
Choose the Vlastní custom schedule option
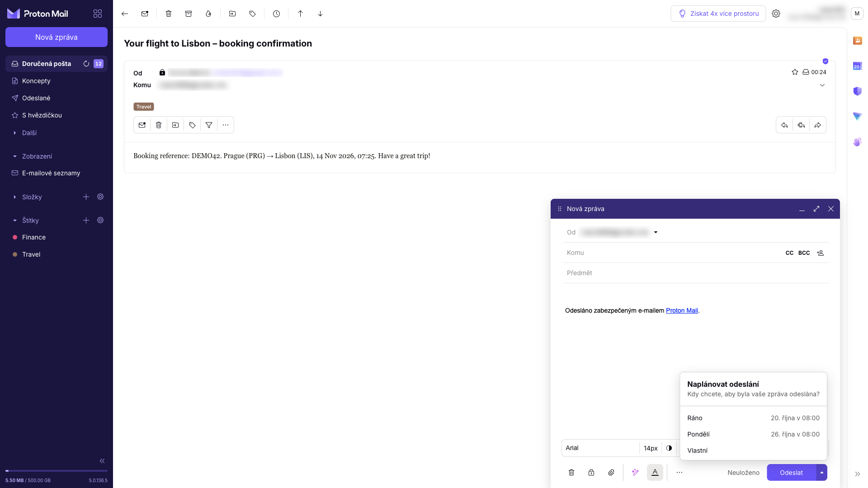click(753, 450)
